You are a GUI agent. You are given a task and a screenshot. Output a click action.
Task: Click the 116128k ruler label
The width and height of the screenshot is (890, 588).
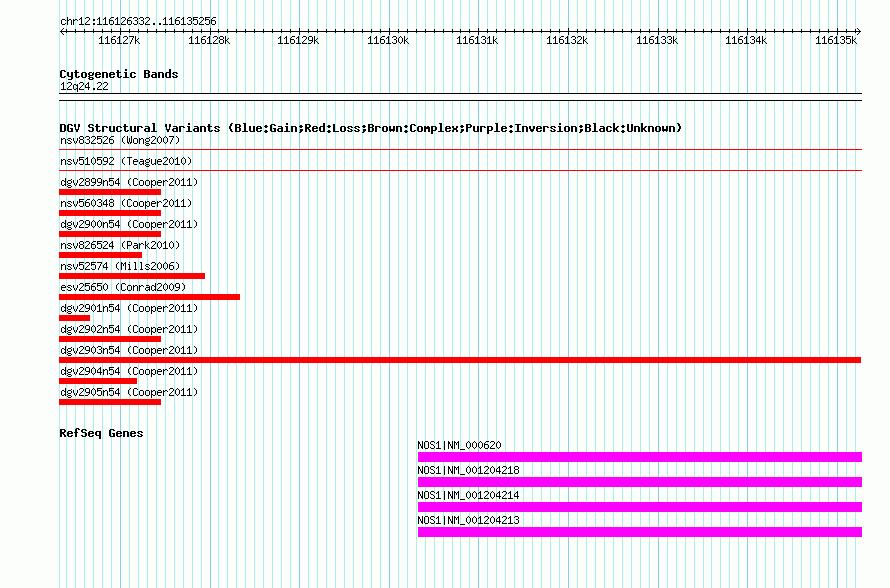(209, 40)
